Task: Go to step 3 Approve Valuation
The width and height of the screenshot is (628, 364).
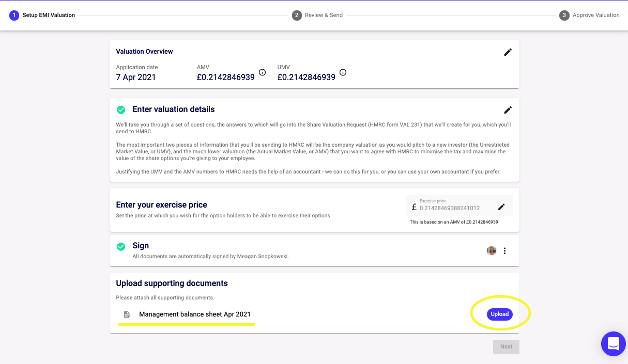Action: point(590,15)
